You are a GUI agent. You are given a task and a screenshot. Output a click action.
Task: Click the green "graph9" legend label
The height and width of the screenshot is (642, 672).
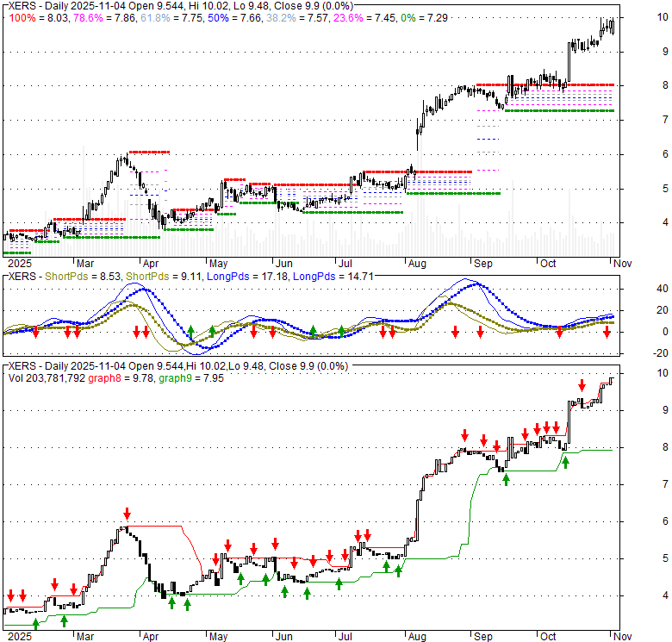point(175,378)
